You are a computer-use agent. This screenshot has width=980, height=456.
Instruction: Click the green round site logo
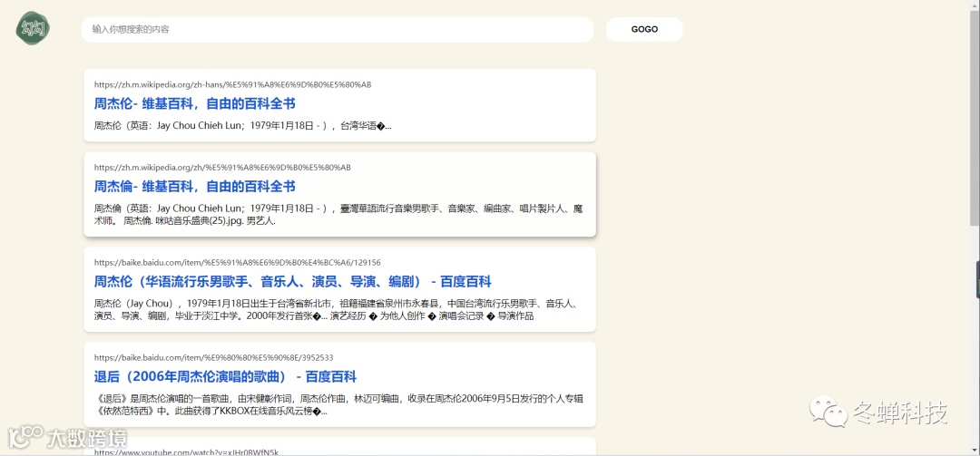pyautogui.click(x=34, y=29)
